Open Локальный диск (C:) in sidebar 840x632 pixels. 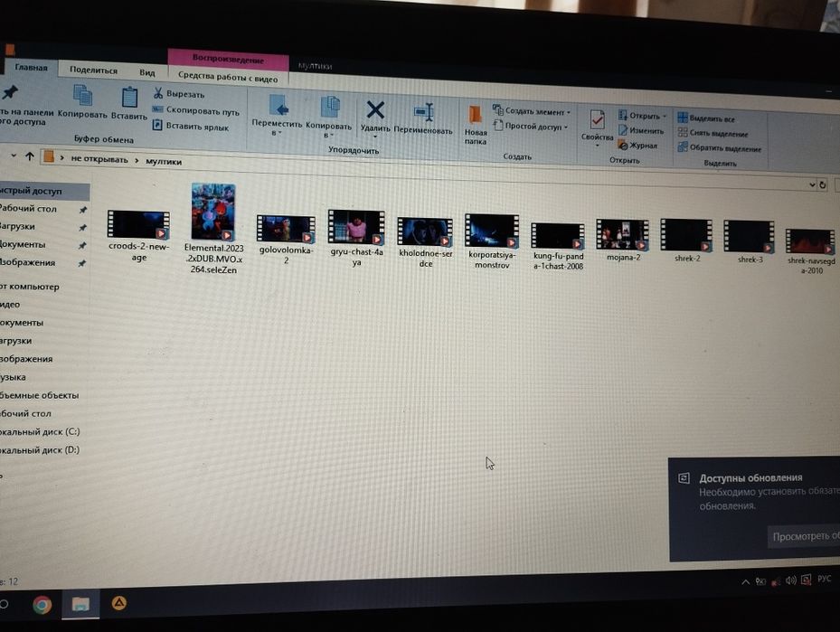tap(40, 431)
